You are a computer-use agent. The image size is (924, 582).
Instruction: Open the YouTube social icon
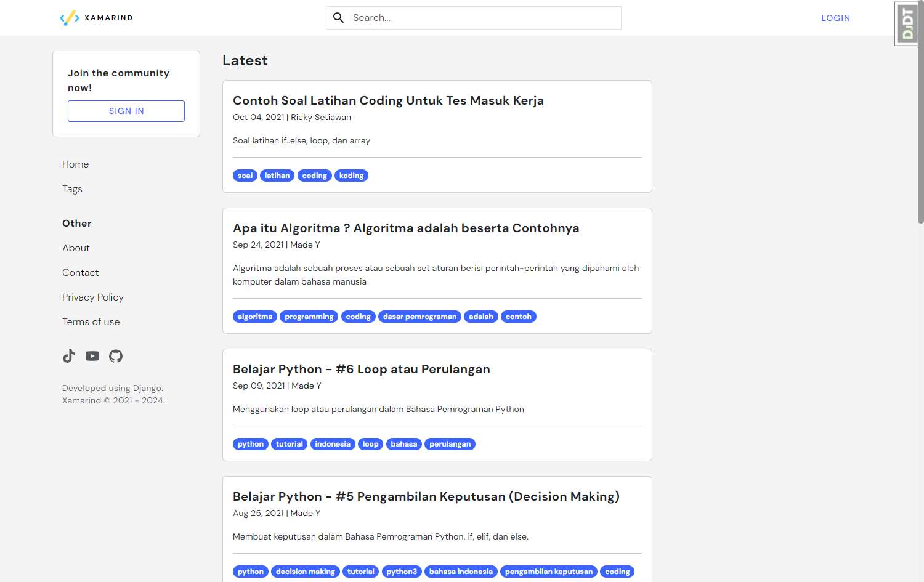(x=92, y=356)
